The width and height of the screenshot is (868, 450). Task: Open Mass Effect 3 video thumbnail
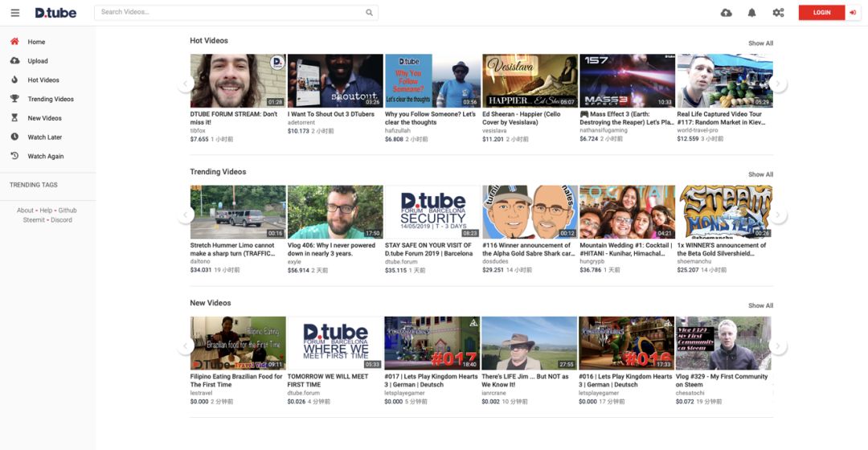(x=627, y=81)
